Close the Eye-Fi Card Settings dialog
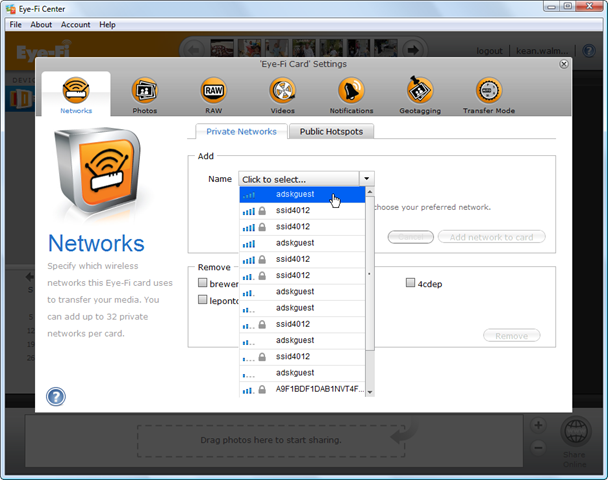This screenshot has width=608, height=480. [x=564, y=63]
